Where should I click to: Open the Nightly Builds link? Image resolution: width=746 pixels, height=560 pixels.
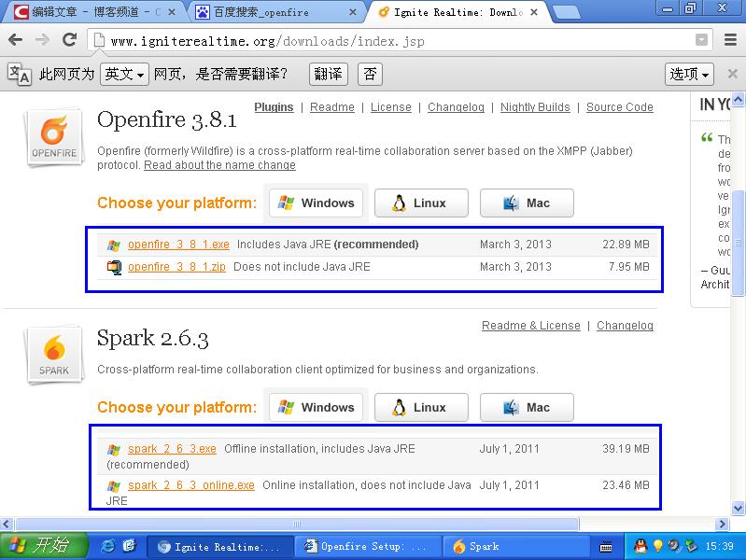point(535,107)
